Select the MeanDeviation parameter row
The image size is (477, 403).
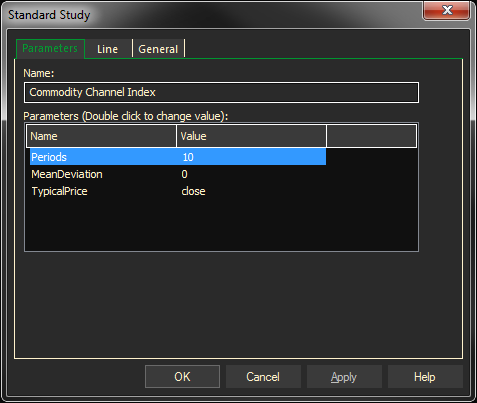(x=178, y=174)
